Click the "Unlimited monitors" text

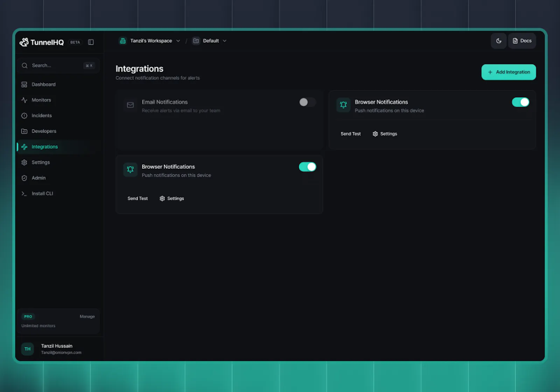(x=38, y=326)
